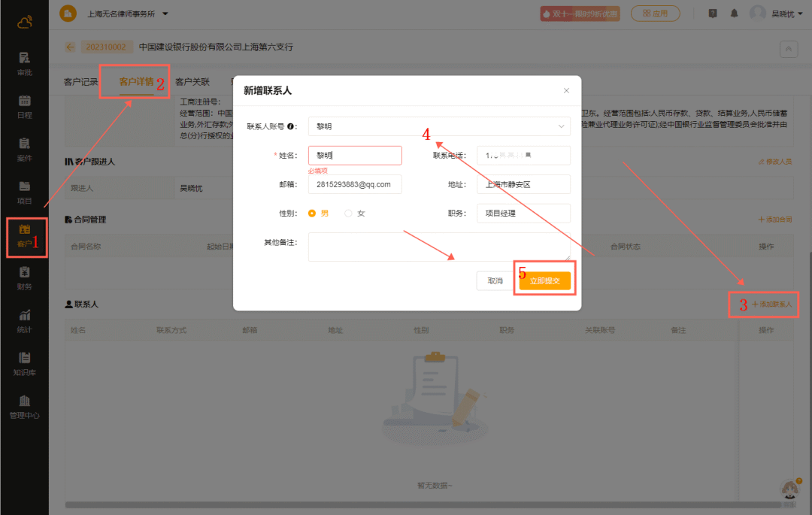Close the 新增联系人 dialog
812x515 pixels.
[x=566, y=91]
